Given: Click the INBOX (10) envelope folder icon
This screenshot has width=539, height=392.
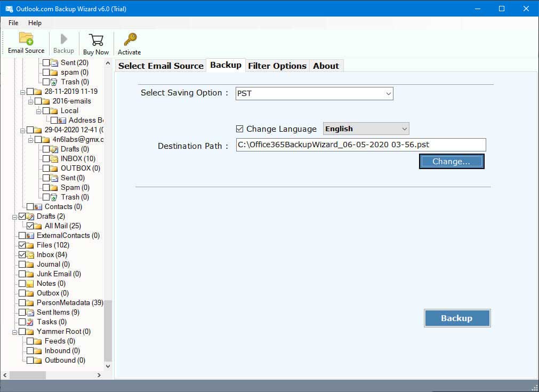Looking at the screenshot, I should pyautogui.click(x=54, y=159).
